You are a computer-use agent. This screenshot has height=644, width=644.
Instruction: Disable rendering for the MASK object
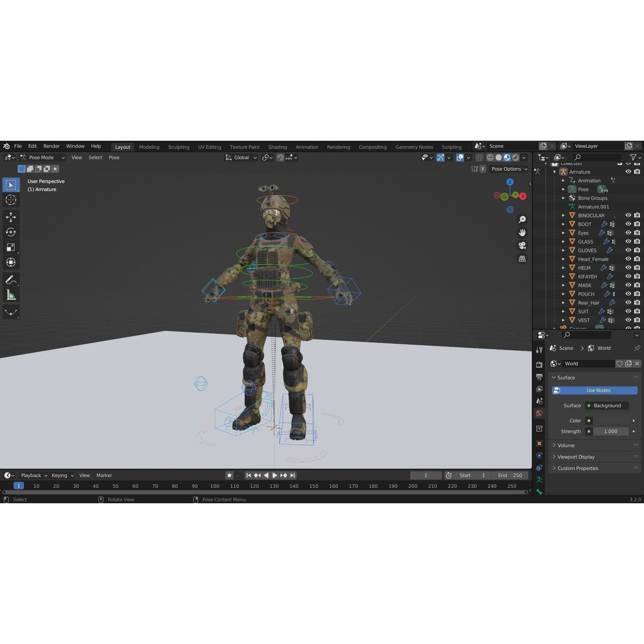(x=637, y=285)
